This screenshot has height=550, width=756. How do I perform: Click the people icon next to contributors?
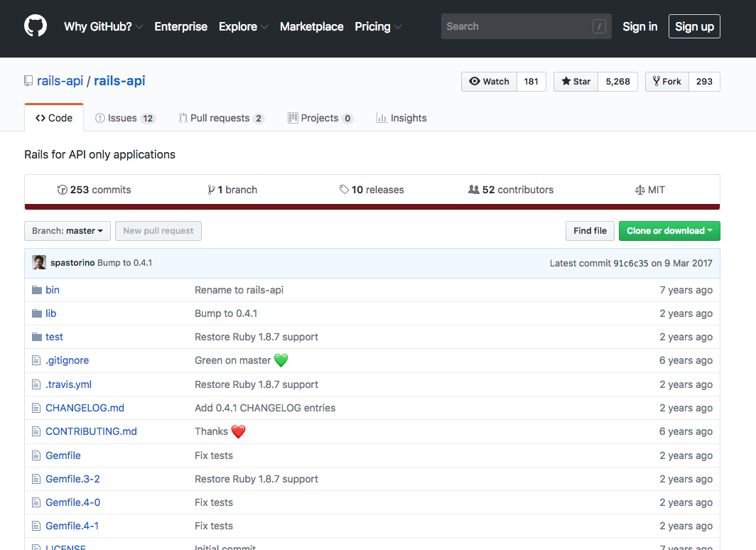[474, 190]
